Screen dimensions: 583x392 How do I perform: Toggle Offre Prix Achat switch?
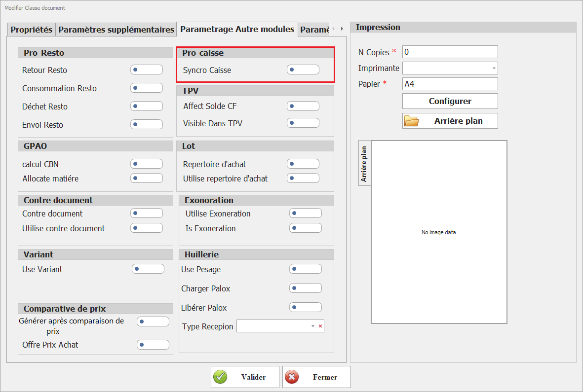click(153, 345)
